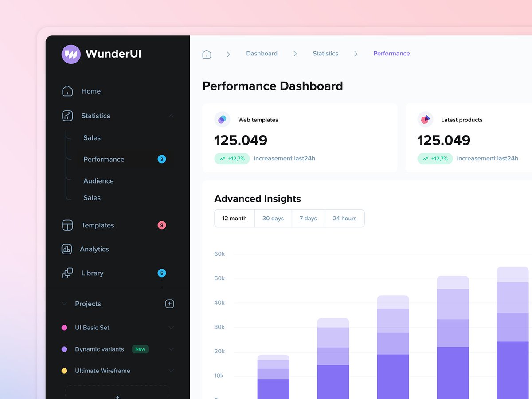Click the WunderUI brand name
The width and height of the screenshot is (532, 399).
point(113,54)
